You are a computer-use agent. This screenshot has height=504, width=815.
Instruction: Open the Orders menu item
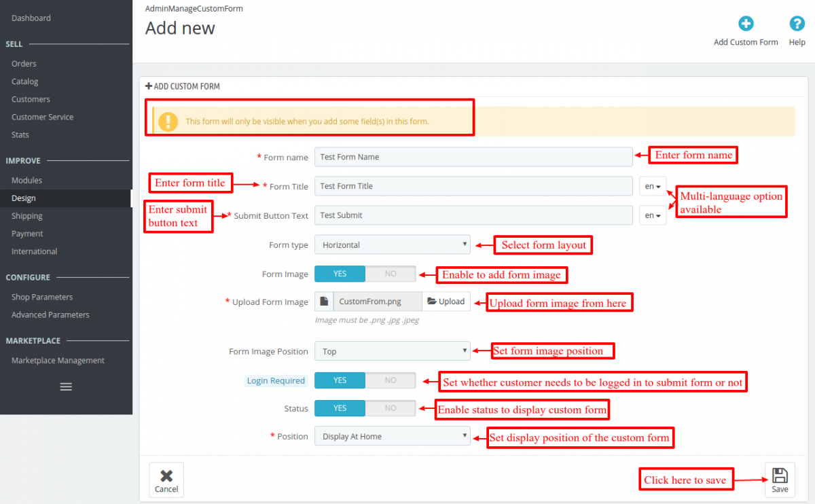[24, 64]
